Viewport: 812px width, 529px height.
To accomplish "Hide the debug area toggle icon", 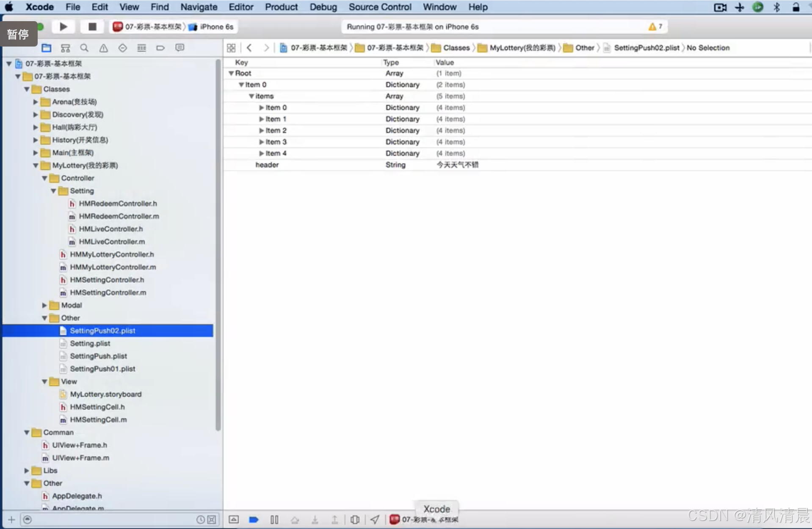I will pyautogui.click(x=234, y=519).
